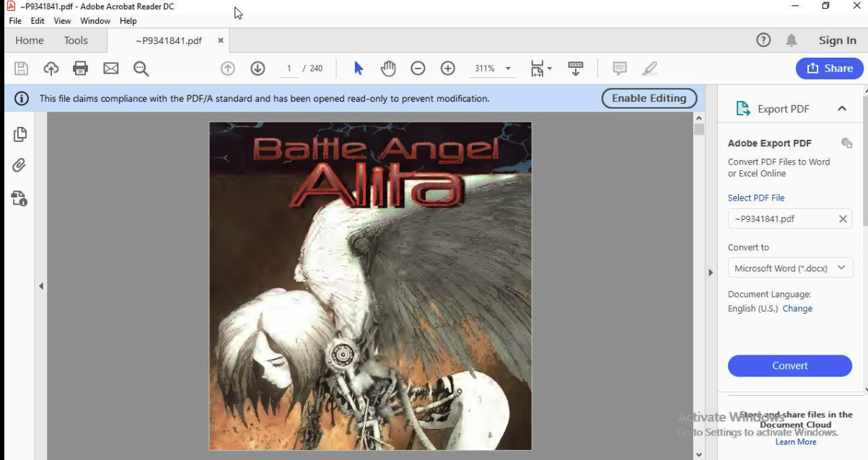Screen dimensions: 868x460
Task: Open the Convert to Microsoft Word dropdown
Action: (790, 268)
